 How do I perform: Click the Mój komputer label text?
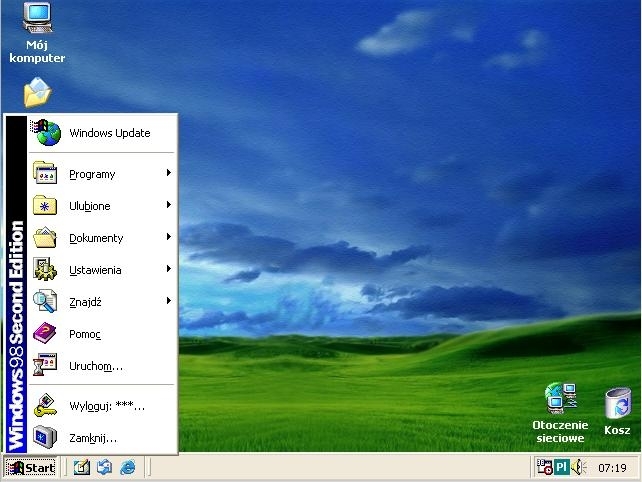[37, 51]
